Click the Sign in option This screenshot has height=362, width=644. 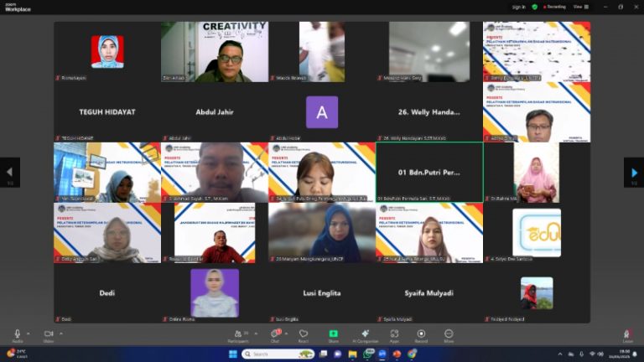(x=518, y=7)
